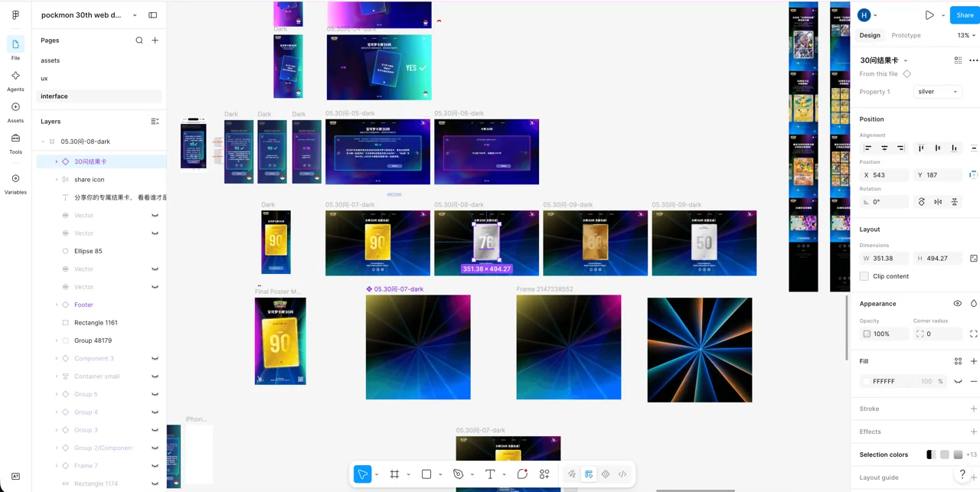The width and height of the screenshot is (980, 492).
Task: Click the FFFFFF fill color swatch
Action: point(866,381)
